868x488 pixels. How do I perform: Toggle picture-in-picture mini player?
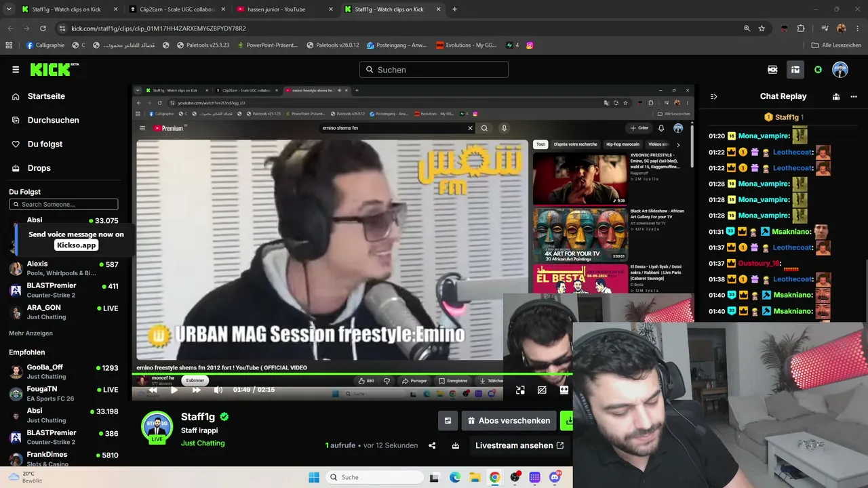520,390
